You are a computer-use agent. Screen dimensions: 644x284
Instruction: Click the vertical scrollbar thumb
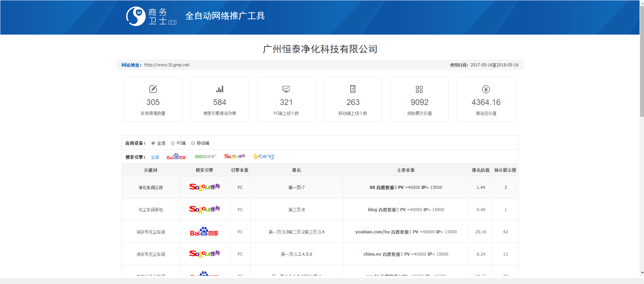tap(642, 61)
